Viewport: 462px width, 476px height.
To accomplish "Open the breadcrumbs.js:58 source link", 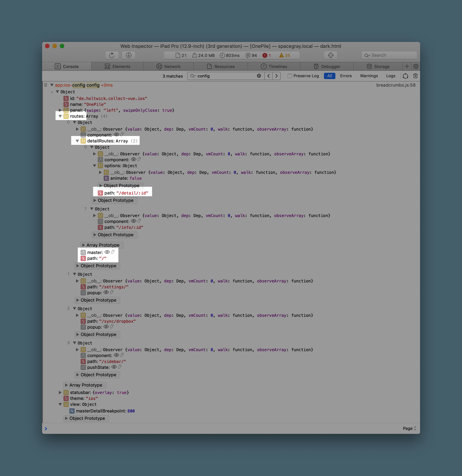I will pos(396,85).
